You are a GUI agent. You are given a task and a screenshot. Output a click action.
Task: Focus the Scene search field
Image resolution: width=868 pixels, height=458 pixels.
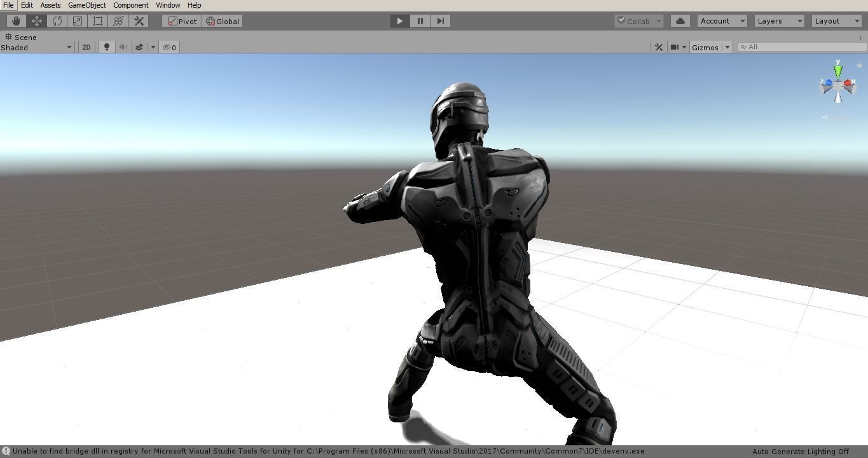(801, 47)
